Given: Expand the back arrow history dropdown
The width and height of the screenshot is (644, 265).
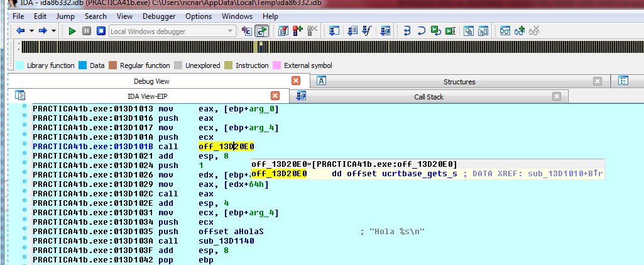Looking at the screenshot, I should pos(31,30).
